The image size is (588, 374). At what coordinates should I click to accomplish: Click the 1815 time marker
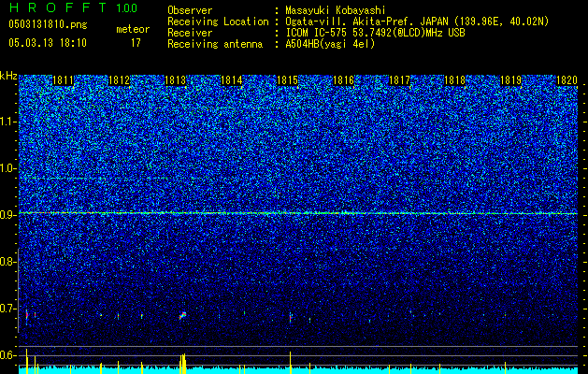coord(287,80)
